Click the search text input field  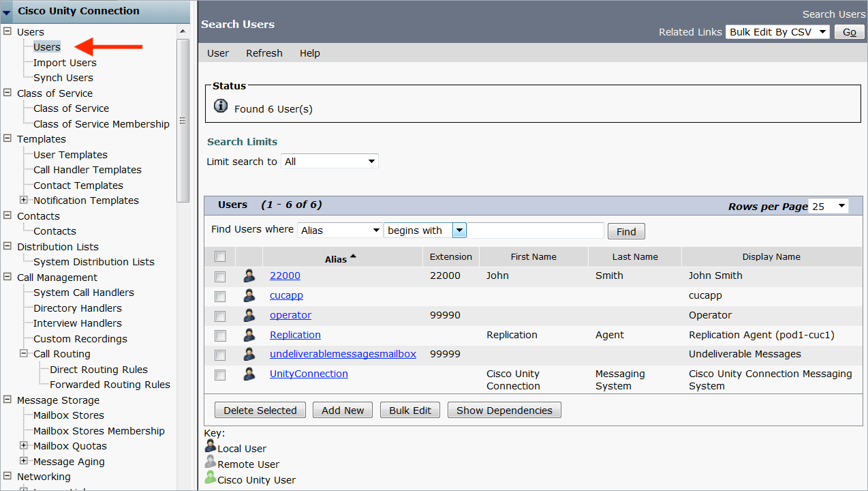(536, 230)
